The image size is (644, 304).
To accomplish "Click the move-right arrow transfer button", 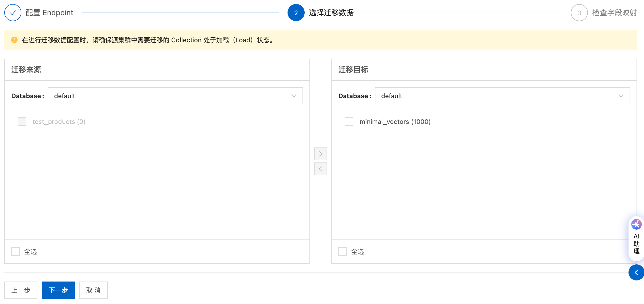I will (320, 154).
